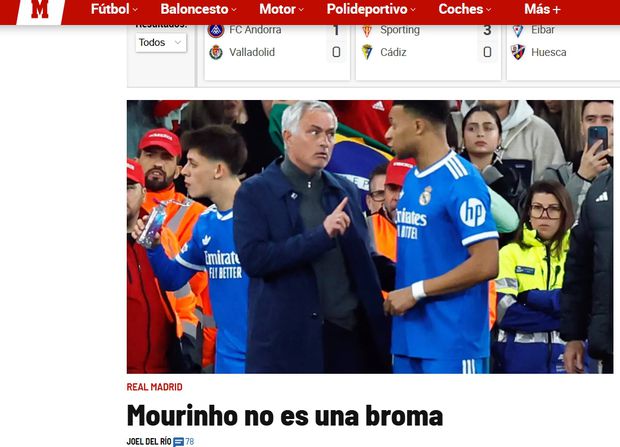Open the Más + menu

[x=542, y=9]
